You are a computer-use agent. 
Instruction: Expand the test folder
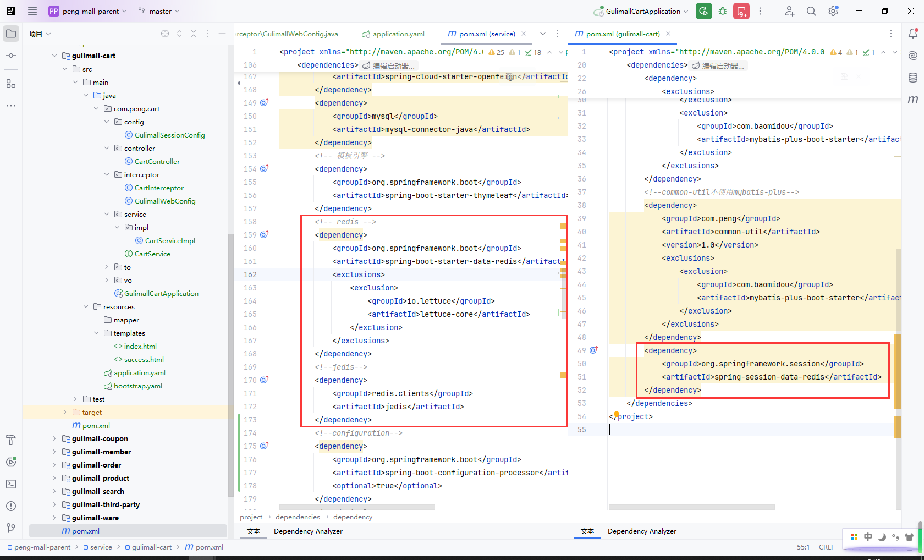(x=75, y=399)
